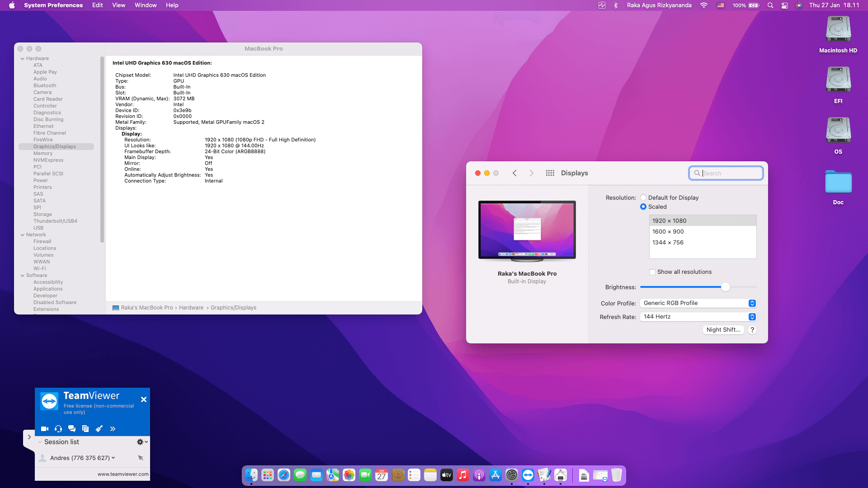Screen dimensions: 868x488
Task: Open the EFI drive on desktop
Action: (838, 80)
